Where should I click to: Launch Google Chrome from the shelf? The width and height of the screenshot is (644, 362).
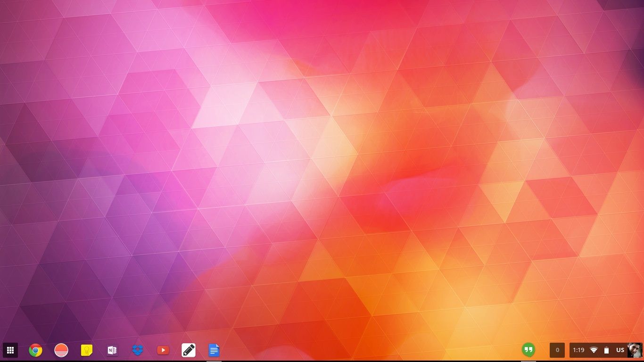click(35, 350)
